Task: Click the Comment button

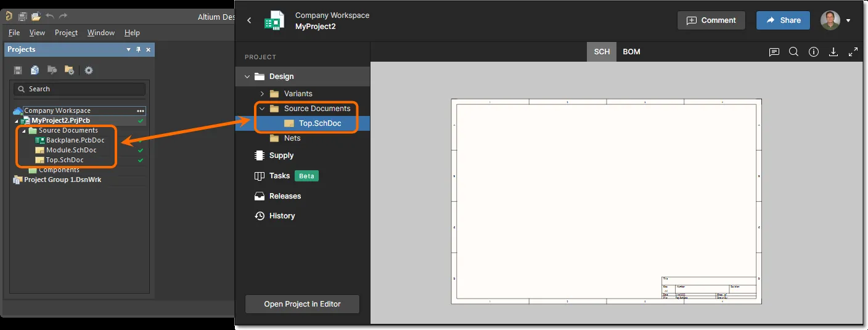Action: click(711, 20)
